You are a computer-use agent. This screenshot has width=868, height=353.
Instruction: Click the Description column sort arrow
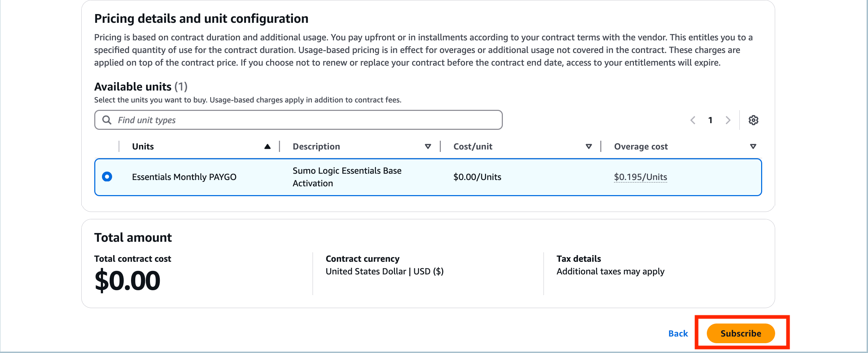[x=428, y=146]
